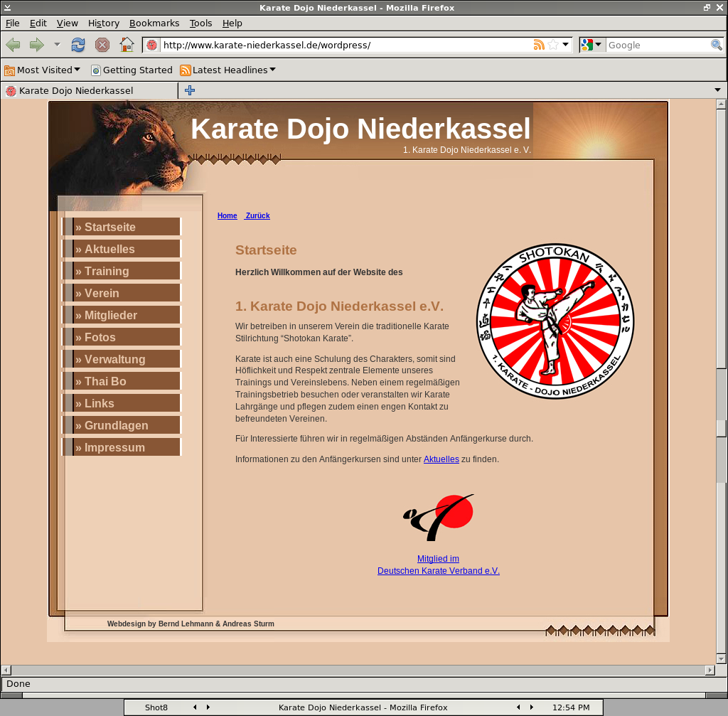Show the address bar history dropdown
Screen dimensions: 728x716
coord(566,45)
